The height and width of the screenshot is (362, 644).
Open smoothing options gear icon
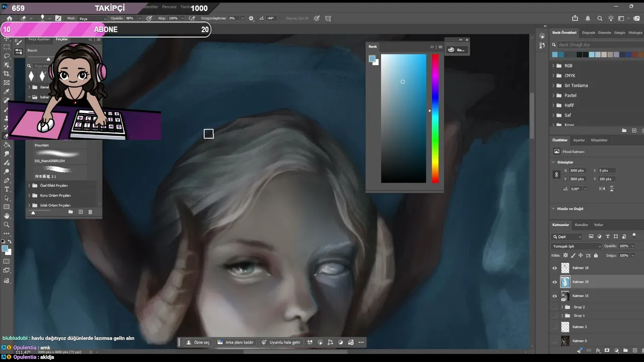pos(251,18)
